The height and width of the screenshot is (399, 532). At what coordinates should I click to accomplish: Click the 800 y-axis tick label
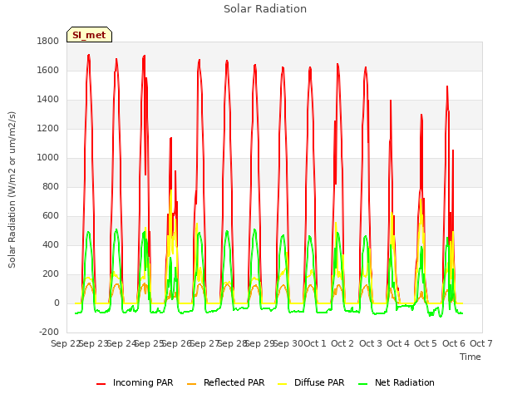click(51, 186)
